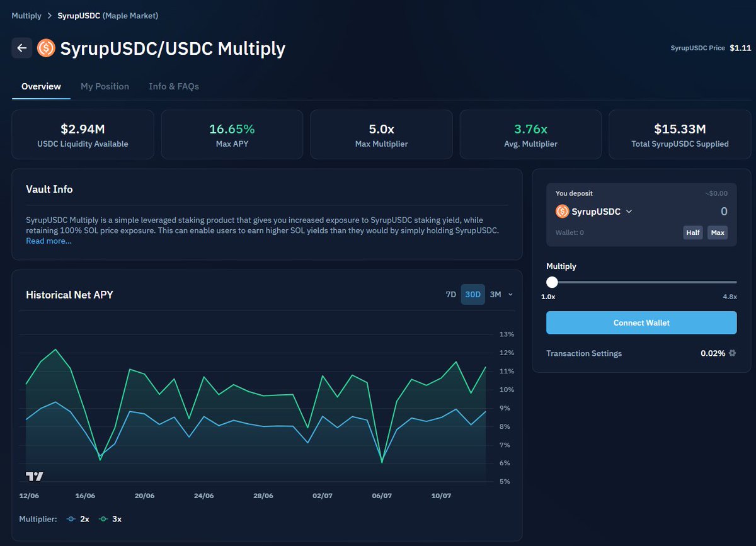
Task: Click the Max Multiplier 5.0x card
Action: click(381, 134)
